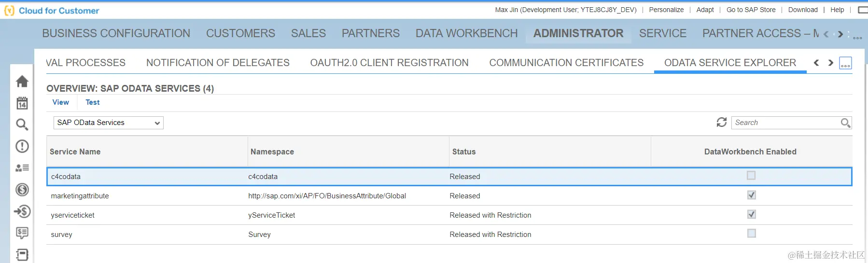Screen dimensions: 868x263
Task: Click the search magnifier in the Search field
Action: (x=845, y=123)
